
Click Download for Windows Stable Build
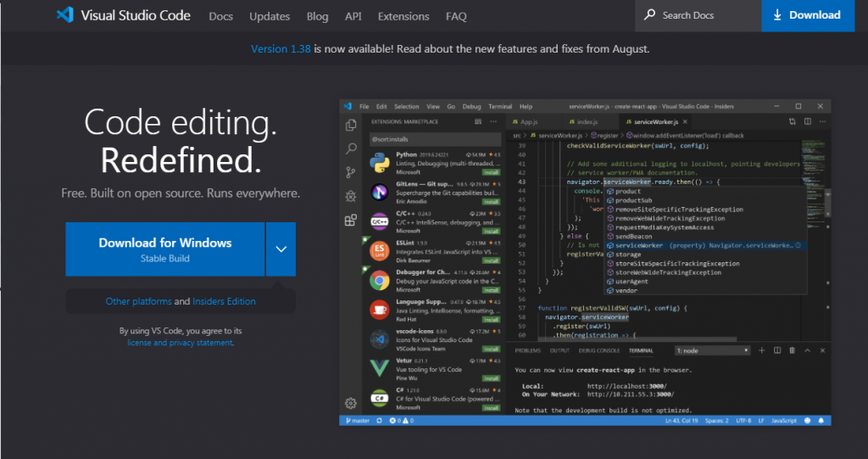click(165, 249)
